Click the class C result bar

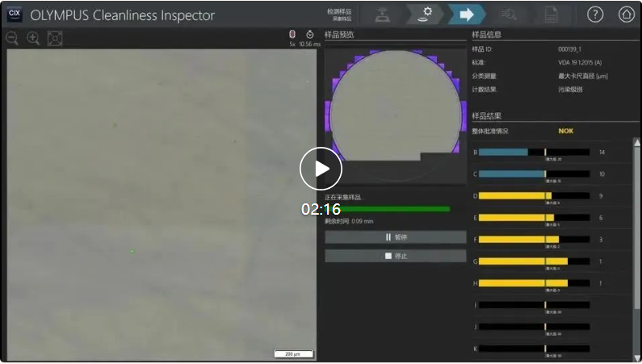coord(534,174)
